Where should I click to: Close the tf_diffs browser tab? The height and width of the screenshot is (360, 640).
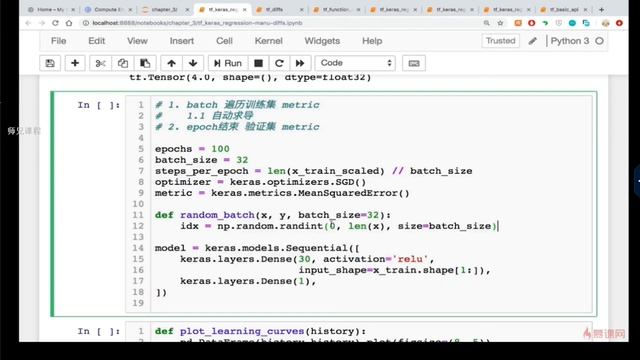click(x=302, y=9)
